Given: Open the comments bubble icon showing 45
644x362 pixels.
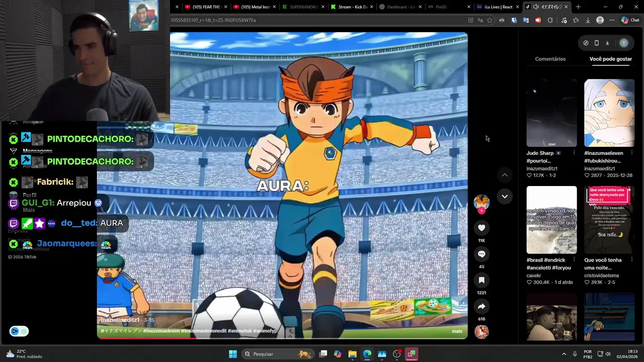Looking at the screenshot, I should click(481, 254).
